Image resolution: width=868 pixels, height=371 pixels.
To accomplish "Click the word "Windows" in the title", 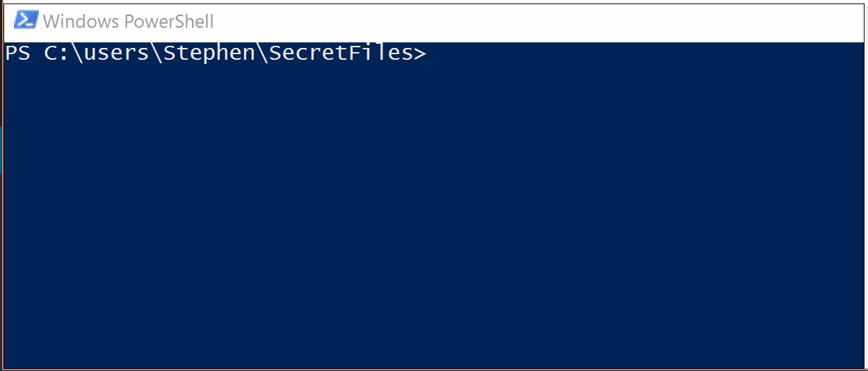I will tap(81, 22).
